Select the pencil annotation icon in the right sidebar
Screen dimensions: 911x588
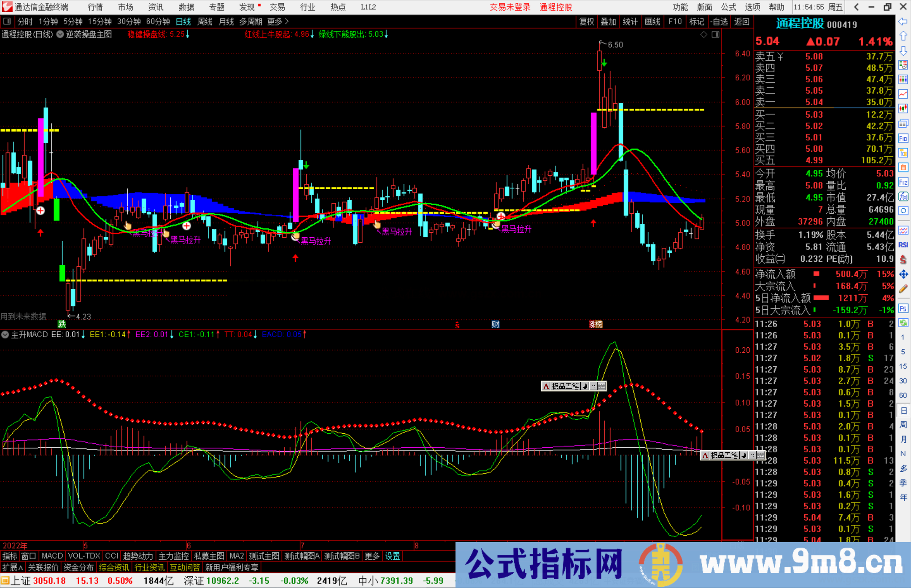[x=903, y=288]
